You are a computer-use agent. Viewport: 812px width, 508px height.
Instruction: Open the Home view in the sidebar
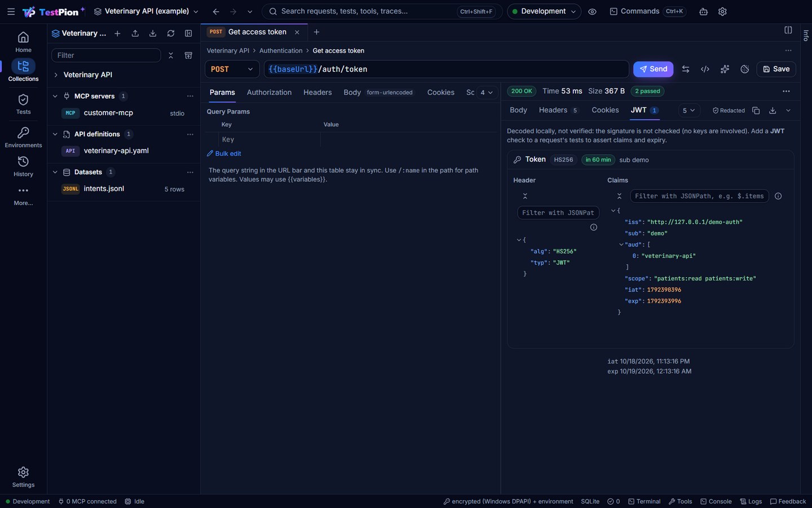[x=23, y=42]
